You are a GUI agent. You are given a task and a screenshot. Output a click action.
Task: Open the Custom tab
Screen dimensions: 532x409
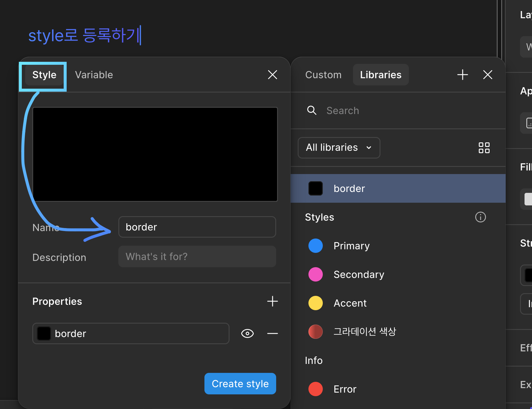click(x=323, y=75)
